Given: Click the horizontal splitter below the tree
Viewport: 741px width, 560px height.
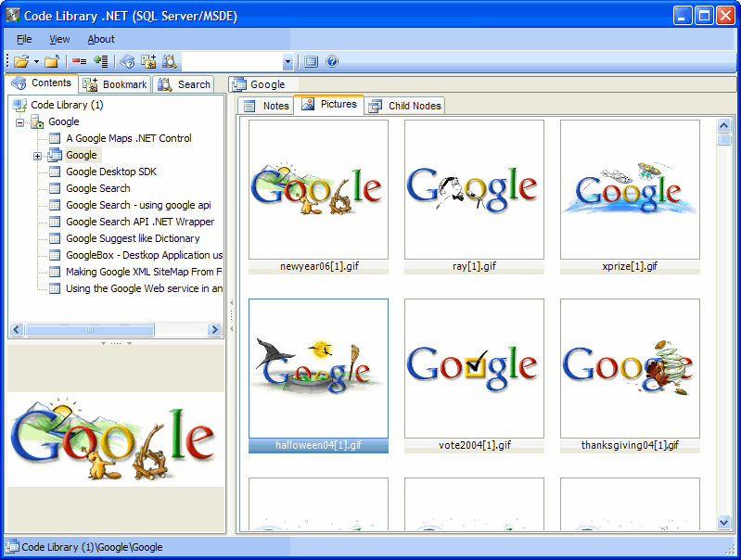Looking at the screenshot, I should coord(116,344).
